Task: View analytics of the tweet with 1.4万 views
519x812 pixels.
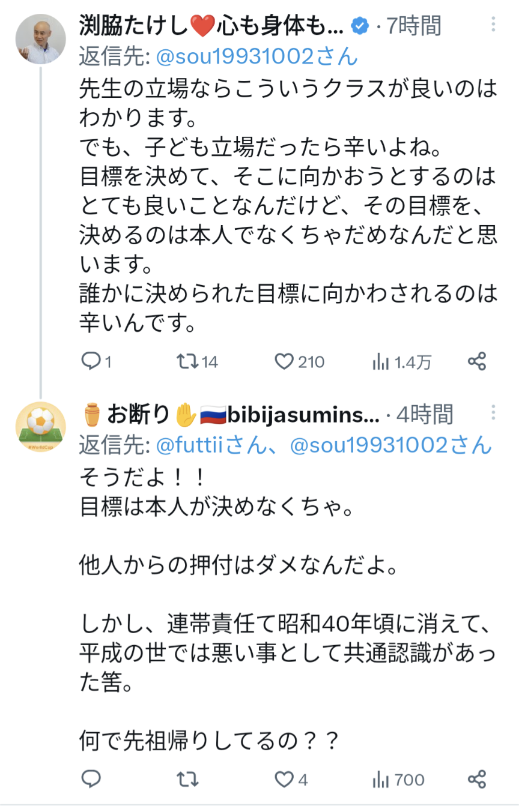Action: point(381,361)
